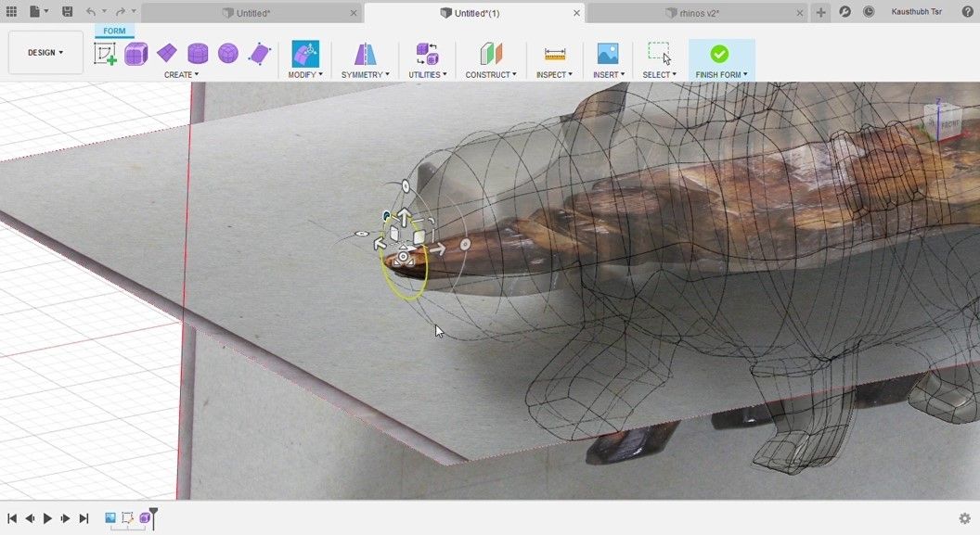Viewport: 980px width, 535px height.
Task: Expand the SELECT menu
Action: point(660,75)
